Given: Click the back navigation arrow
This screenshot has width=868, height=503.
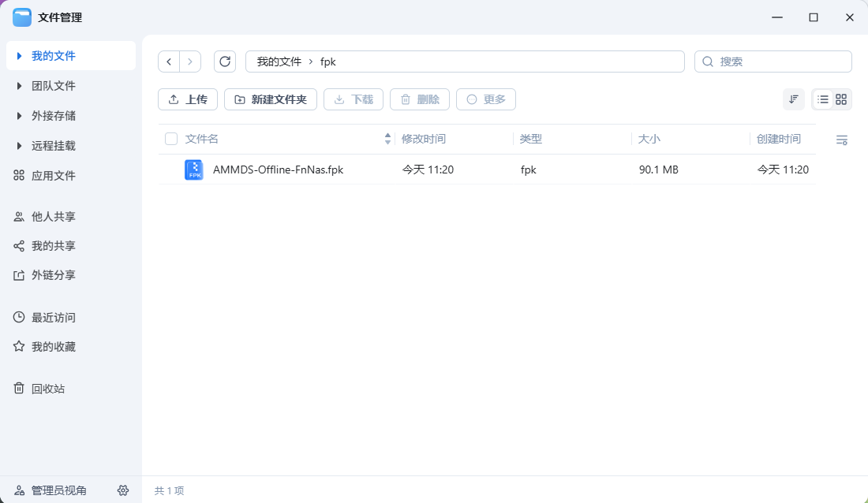Looking at the screenshot, I should pyautogui.click(x=169, y=61).
